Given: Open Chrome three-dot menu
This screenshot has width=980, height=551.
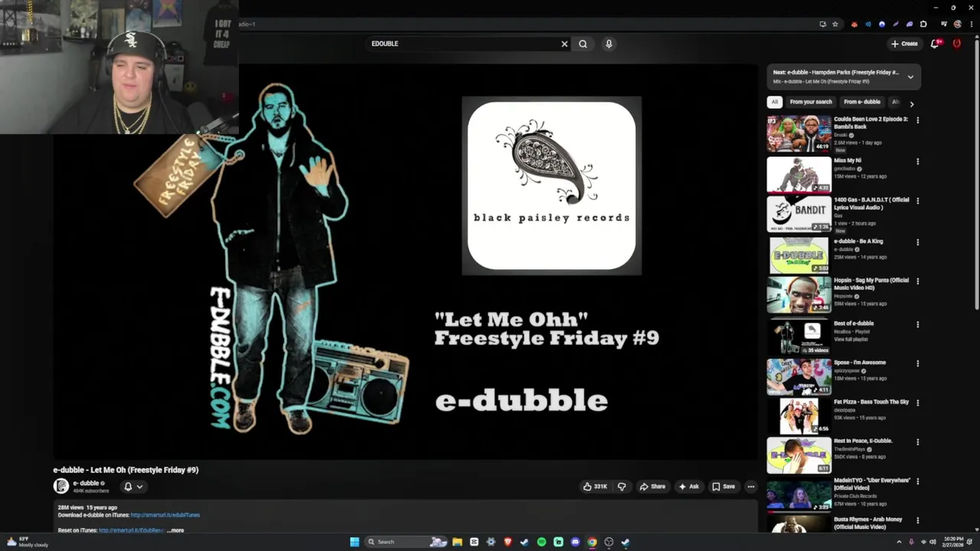Looking at the screenshot, I should click(972, 24).
